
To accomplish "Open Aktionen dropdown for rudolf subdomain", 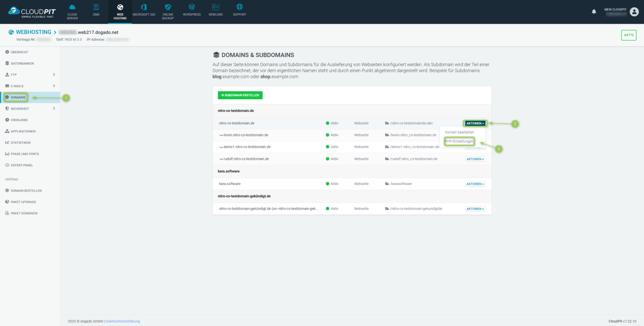I will click(475, 159).
